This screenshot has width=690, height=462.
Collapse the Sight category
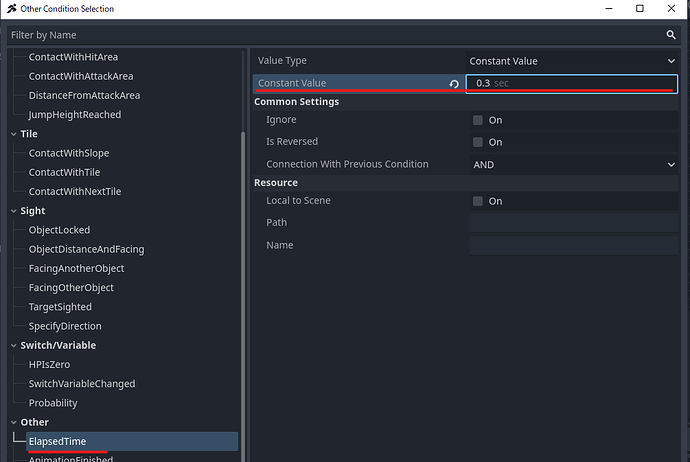click(x=13, y=211)
